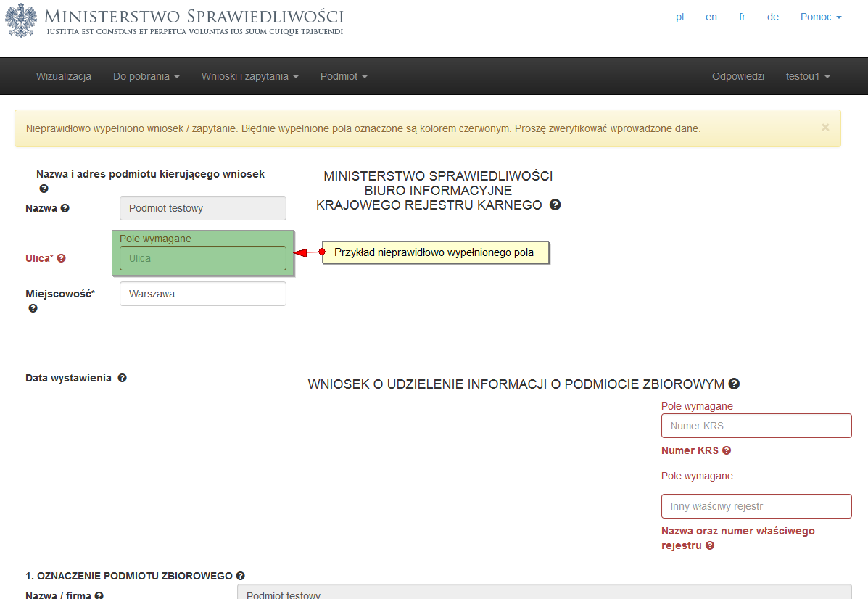Click help icon next to Nazwa label
868x599 pixels.
pos(65,208)
